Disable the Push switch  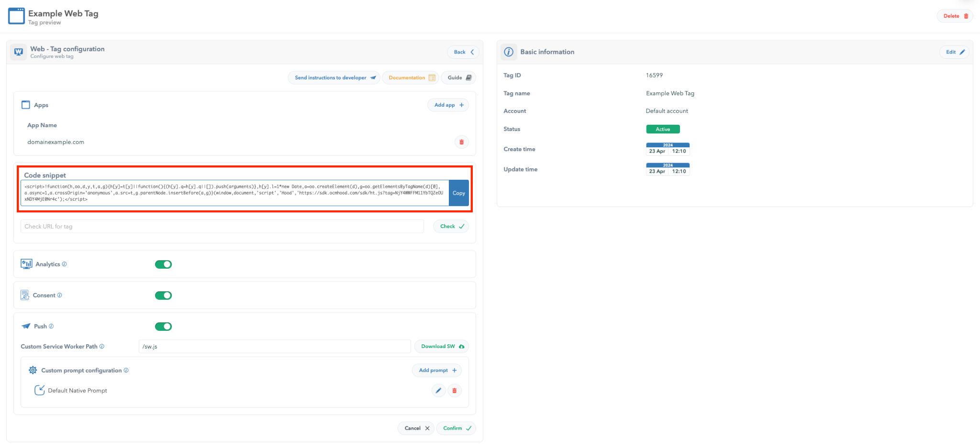163,327
